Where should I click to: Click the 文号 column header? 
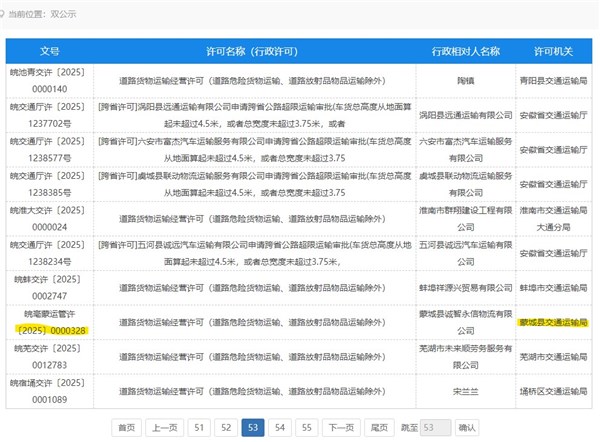tap(50, 50)
